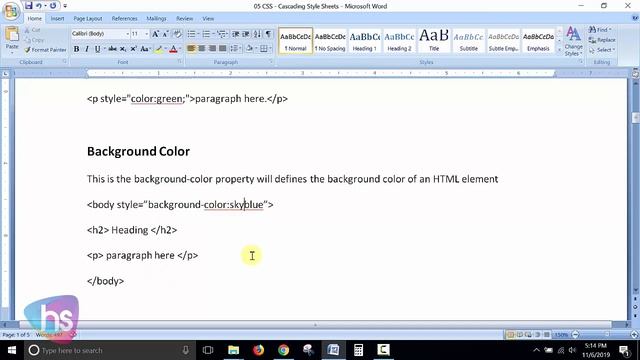The height and width of the screenshot is (360, 640).
Task: Open the font size dropdown
Action: click(x=147, y=34)
